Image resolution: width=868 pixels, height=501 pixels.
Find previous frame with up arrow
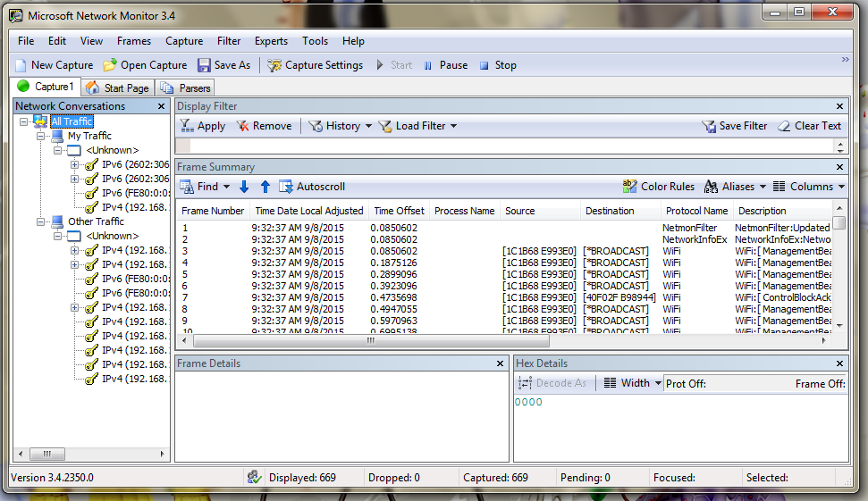(x=265, y=187)
